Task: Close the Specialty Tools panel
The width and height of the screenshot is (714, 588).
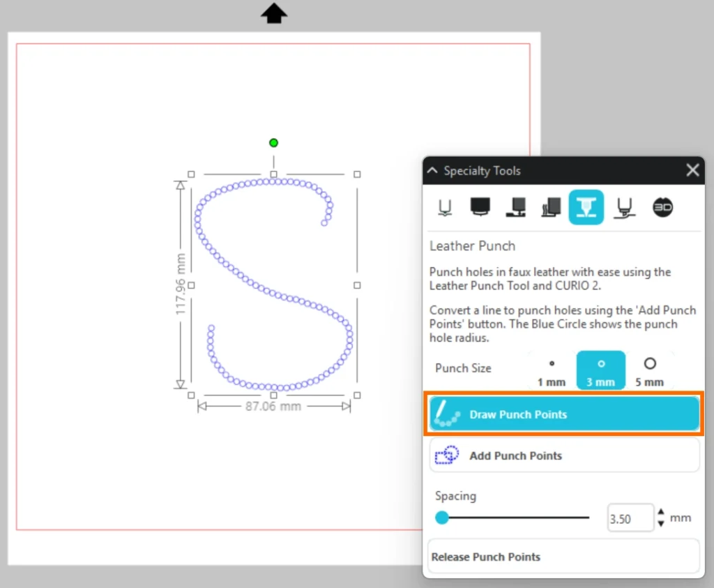Action: (692, 170)
